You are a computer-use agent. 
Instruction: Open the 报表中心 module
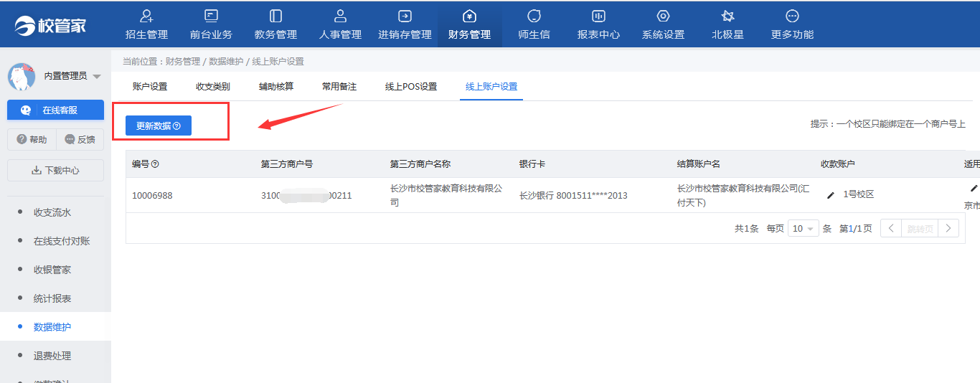coord(598,24)
